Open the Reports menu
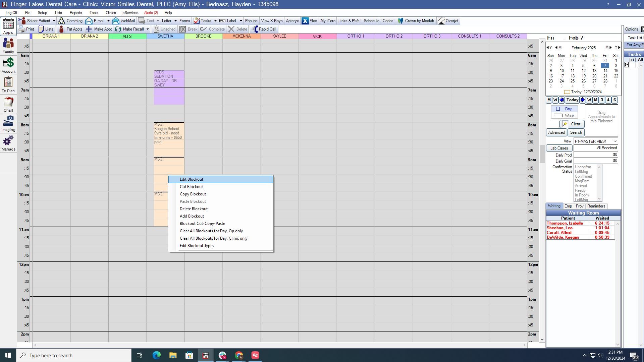 [x=76, y=13]
